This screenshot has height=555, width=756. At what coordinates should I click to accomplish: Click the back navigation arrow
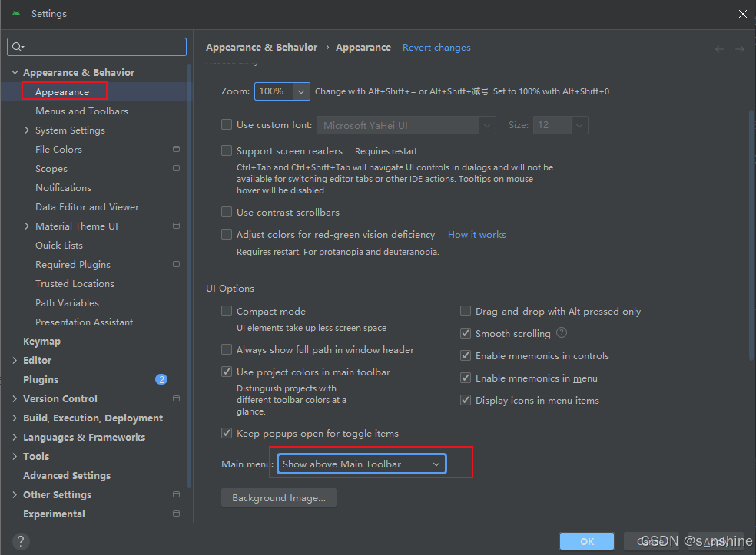720,49
